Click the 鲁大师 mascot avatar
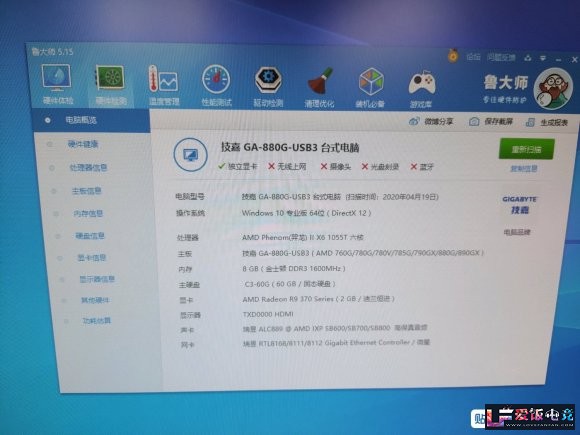 point(553,89)
